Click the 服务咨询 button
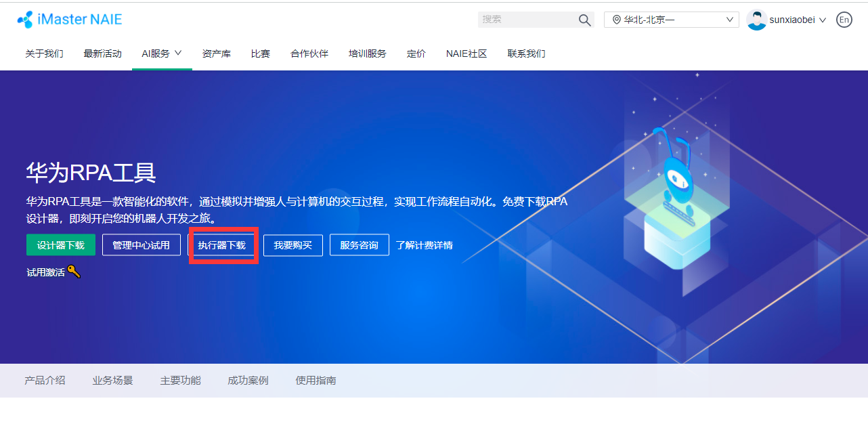868x426 pixels. pos(359,245)
